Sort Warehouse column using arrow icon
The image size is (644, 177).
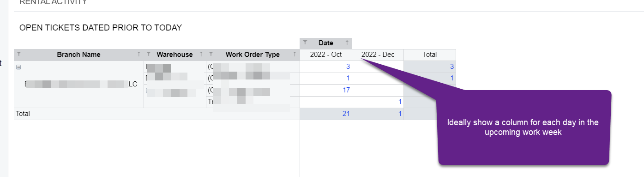pos(202,55)
